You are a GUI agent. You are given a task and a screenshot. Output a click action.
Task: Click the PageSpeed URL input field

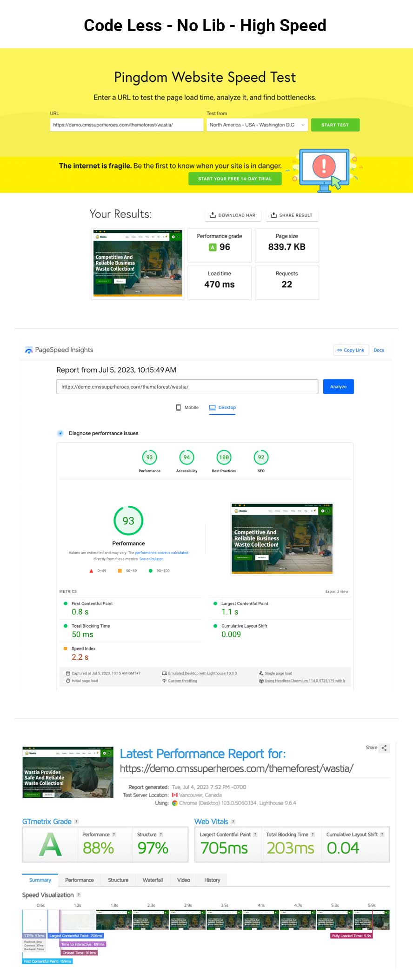(x=187, y=387)
